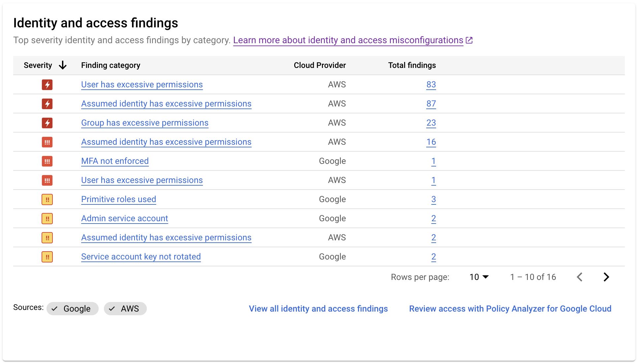This screenshot has width=638, height=364.
Task: Toggle the AWS source filter chip
Action: [125, 309]
